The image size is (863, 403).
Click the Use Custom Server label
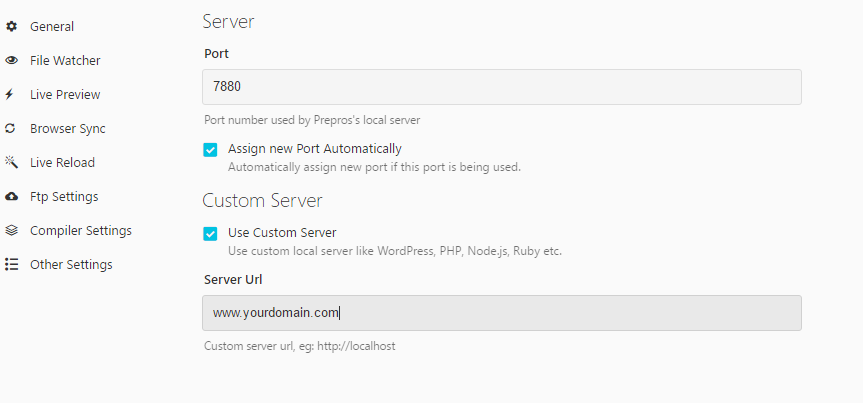click(282, 233)
